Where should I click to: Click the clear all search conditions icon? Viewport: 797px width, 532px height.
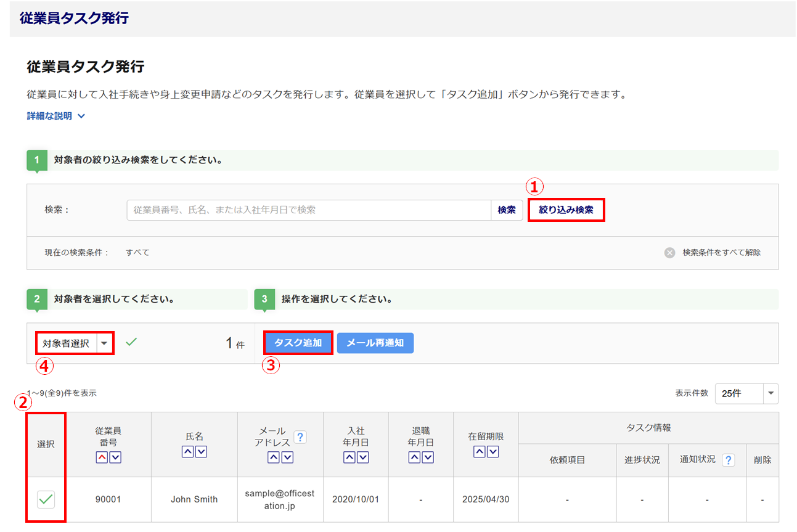[x=669, y=253]
